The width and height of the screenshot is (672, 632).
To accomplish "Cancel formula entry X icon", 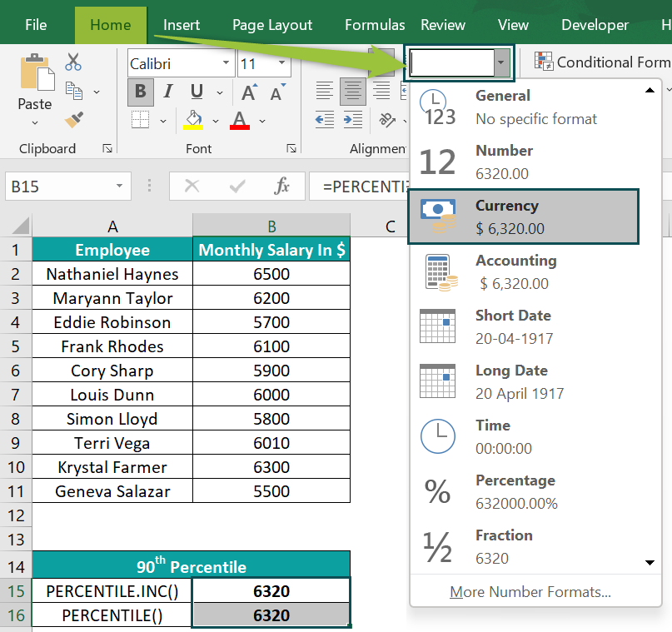I will pyautogui.click(x=192, y=187).
